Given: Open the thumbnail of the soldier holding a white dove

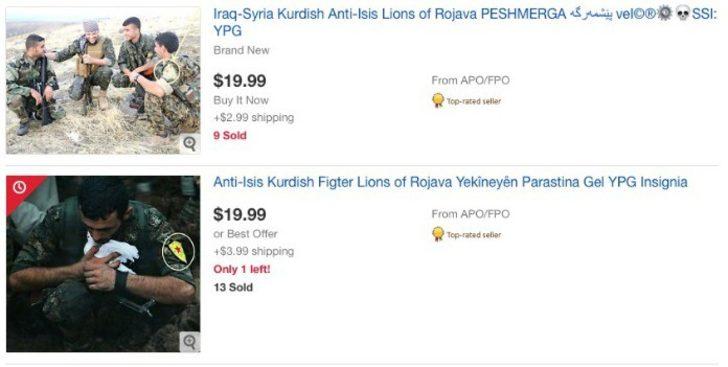Looking at the screenshot, I should click(103, 264).
